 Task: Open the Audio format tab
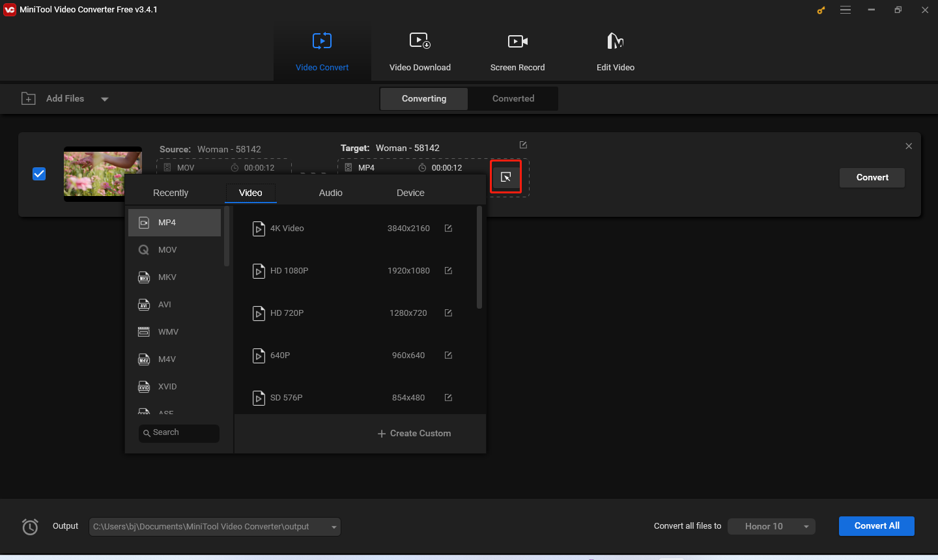331,193
